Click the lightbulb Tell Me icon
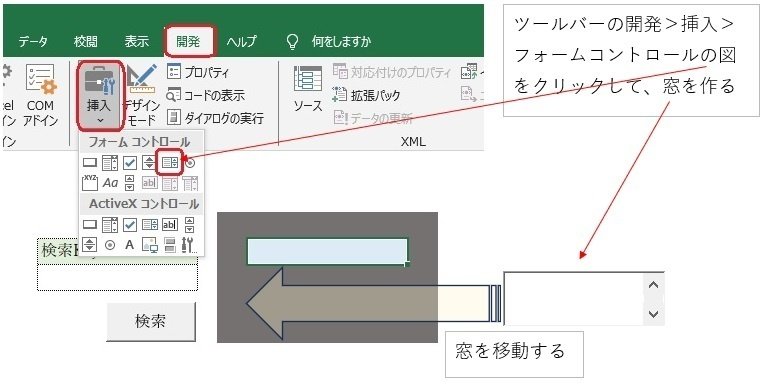Image resolution: width=765 pixels, height=390 pixels. coord(292,42)
